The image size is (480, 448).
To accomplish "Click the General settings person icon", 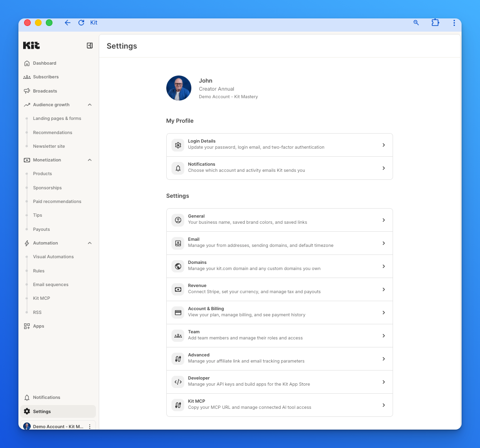I will (178, 220).
